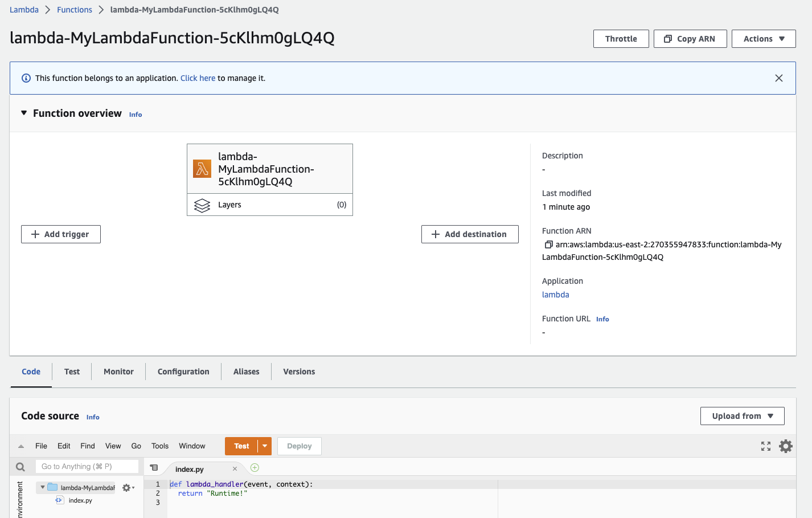Click the Functions breadcrumb link
This screenshot has width=812, height=518.
click(x=75, y=10)
